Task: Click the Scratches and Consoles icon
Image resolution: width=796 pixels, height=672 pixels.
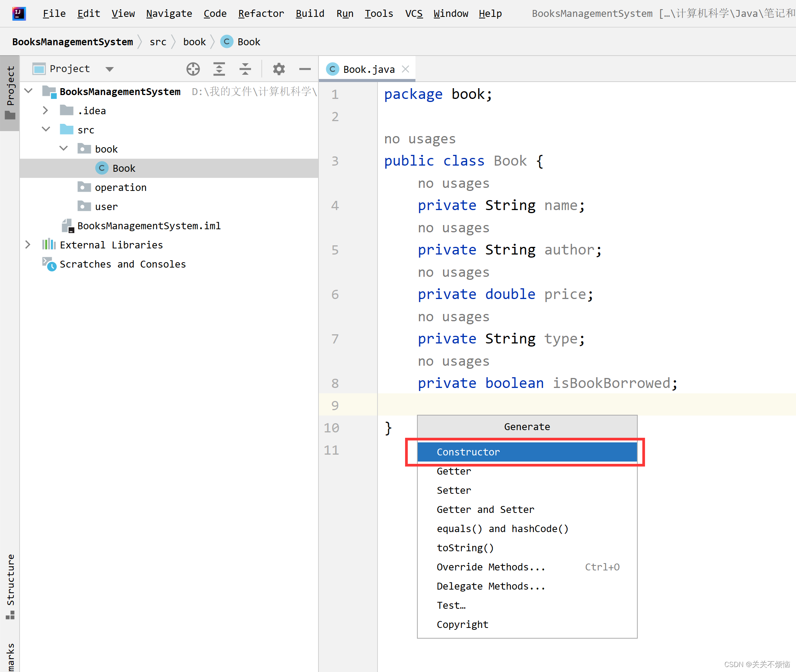Action: [x=49, y=264]
